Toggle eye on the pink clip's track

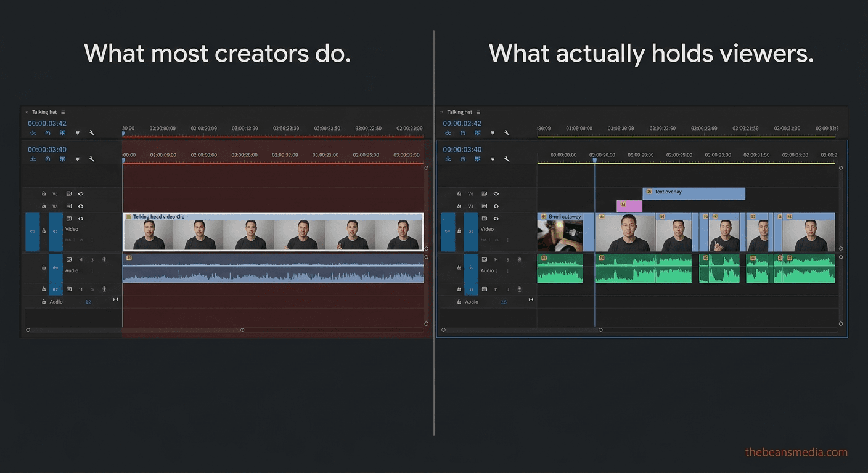tap(496, 206)
